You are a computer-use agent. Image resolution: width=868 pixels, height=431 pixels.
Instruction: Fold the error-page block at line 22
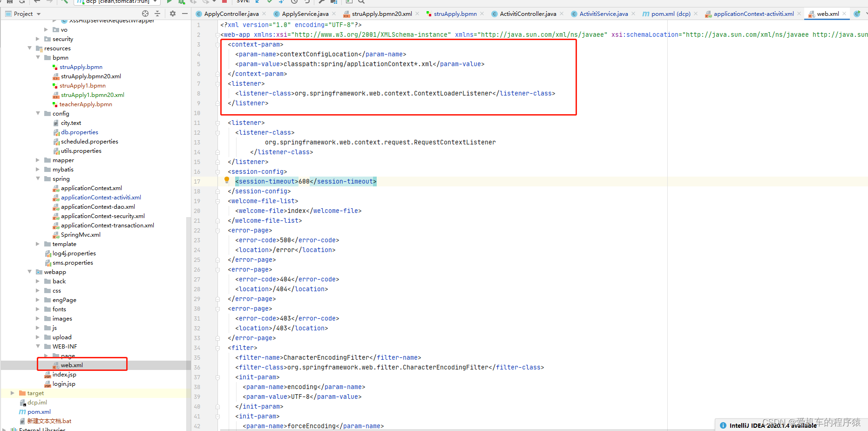click(x=217, y=231)
